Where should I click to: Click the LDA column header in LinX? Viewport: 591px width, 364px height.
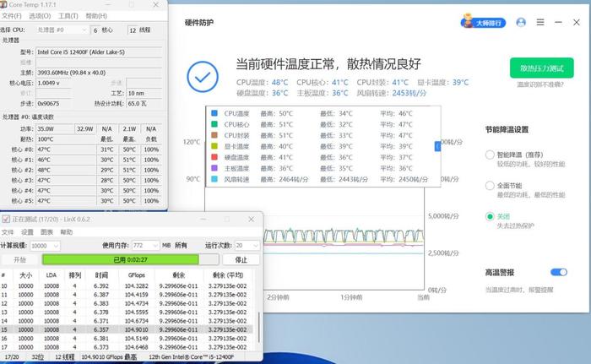pos(52,275)
